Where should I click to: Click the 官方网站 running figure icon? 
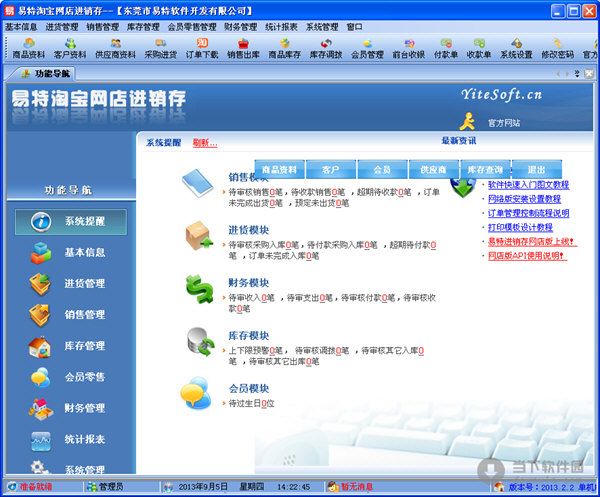[x=467, y=121]
